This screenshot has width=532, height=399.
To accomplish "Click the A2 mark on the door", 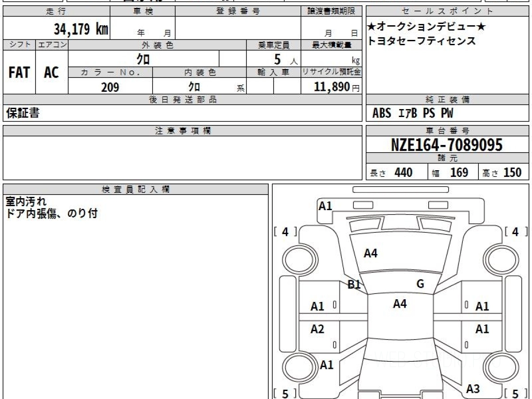I will coord(317,329).
